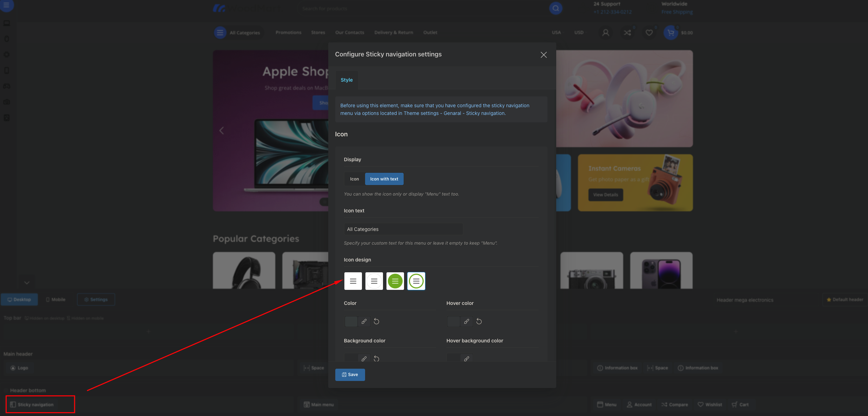Open the blue cart icon in header
The image size is (868, 416).
click(671, 33)
